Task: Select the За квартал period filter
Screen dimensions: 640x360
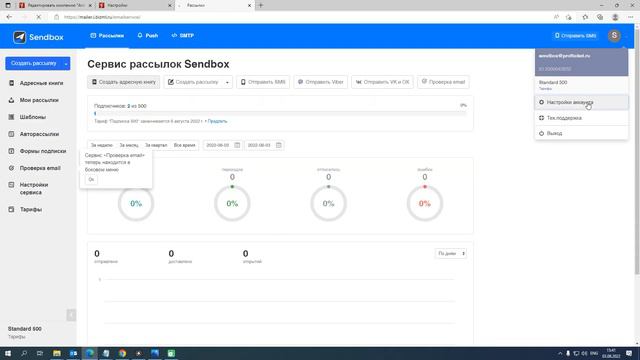Action: [x=156, y=145]
